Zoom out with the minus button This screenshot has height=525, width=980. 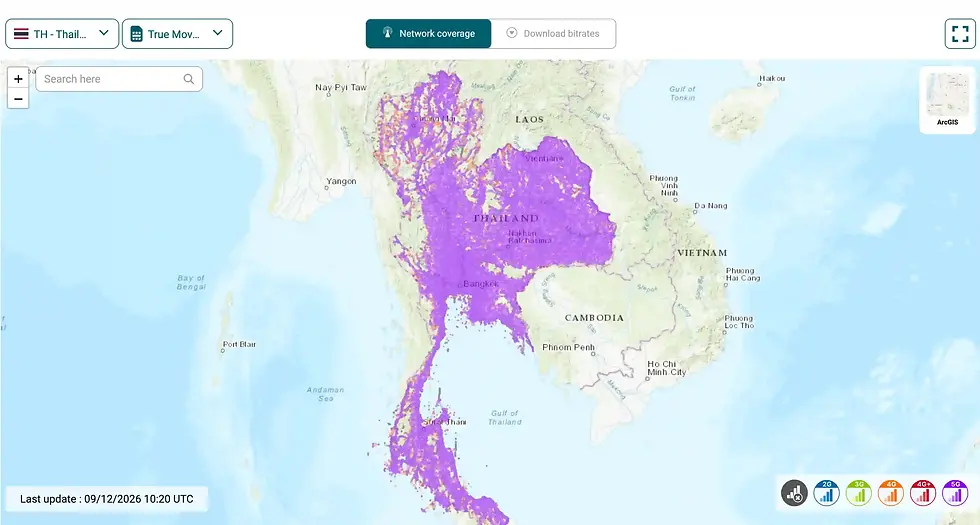coord(18,99)
